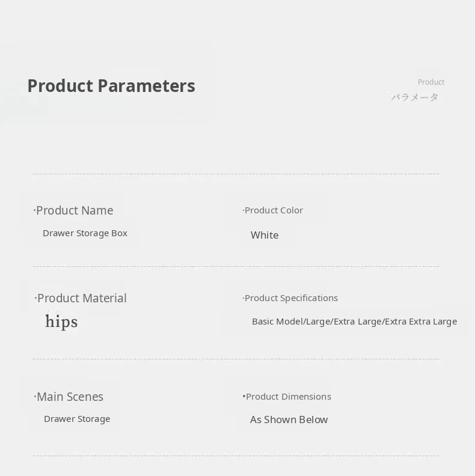Click the Product Dimensions label

tap(288, 397)
